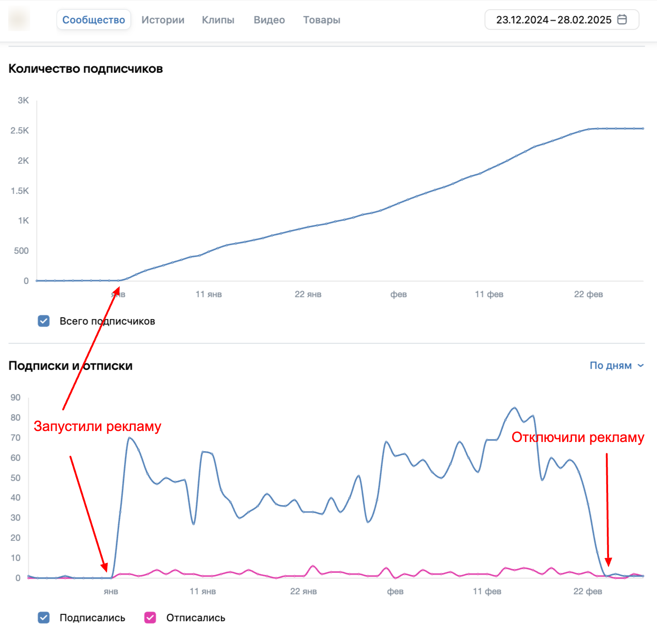The width and height of the screenshot is (657, 644).
Task: Click the Подписались legend label
Action: click(92, 617)
